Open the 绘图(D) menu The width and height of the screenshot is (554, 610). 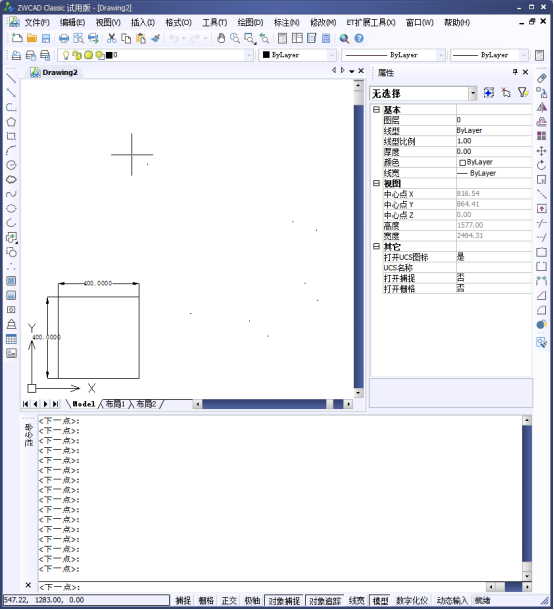click(x=250, y=23)
